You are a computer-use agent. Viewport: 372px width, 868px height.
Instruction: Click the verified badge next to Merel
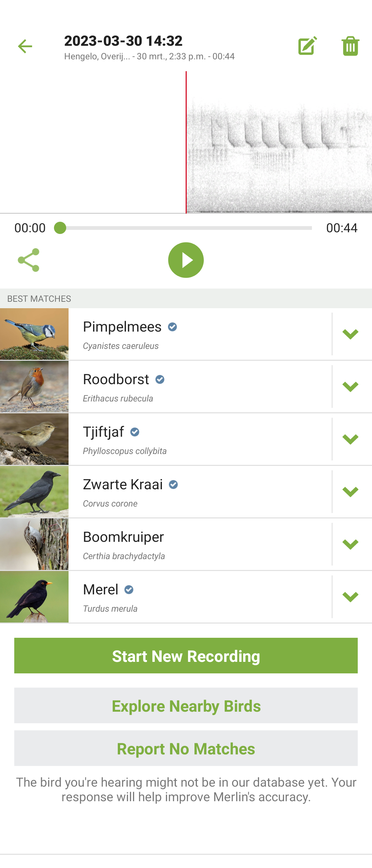(129, 590)
